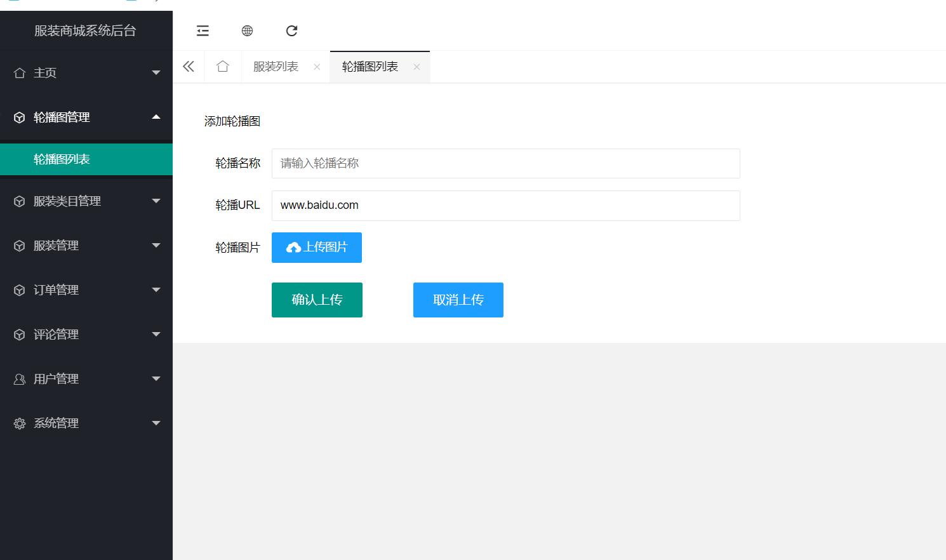Image resolution: width=946 pixels, height=560 pixels.
Task: Click the 轮播URL field containing www.baidu.com
Action: [x=505, y=205]
